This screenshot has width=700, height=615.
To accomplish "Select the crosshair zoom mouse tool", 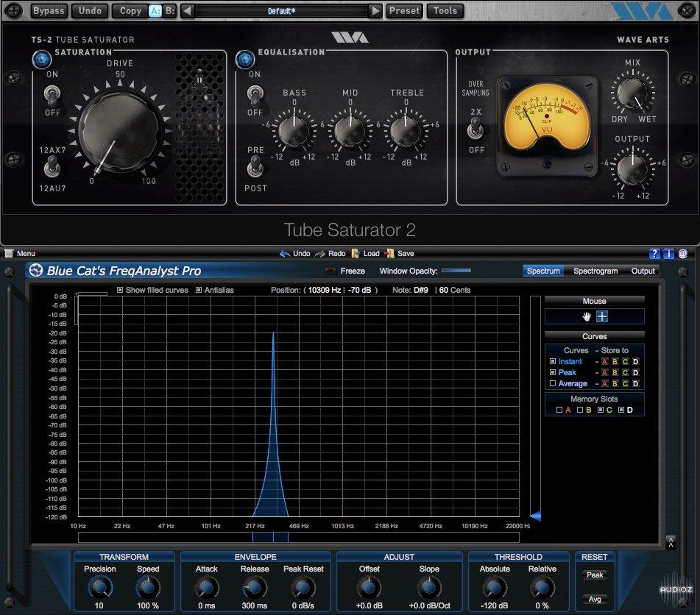I will pyautogui.click(x=602, y=317).
